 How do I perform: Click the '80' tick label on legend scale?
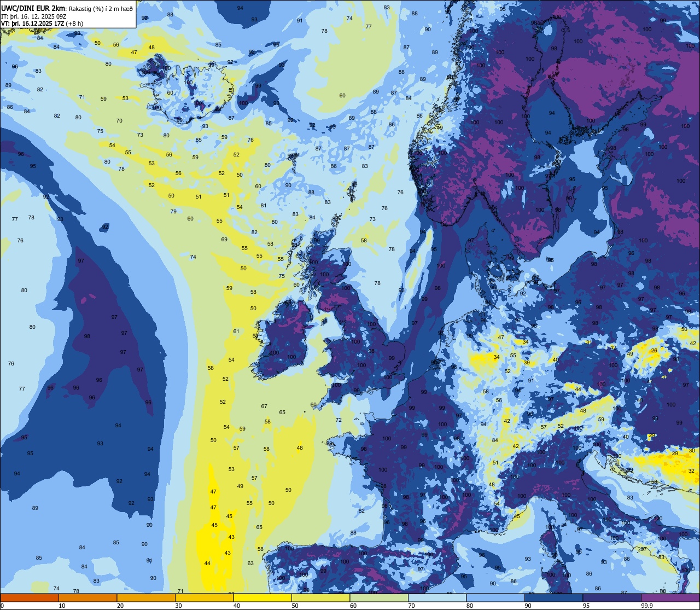pos(470,606)
